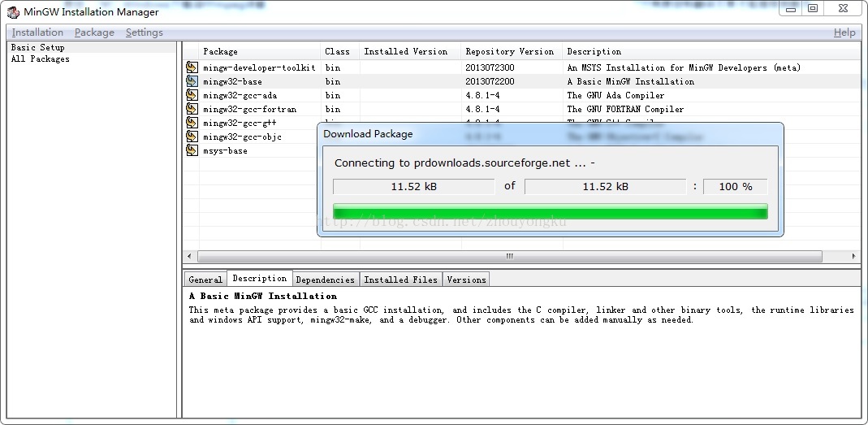Image resolution: width=868 pixels, height=425 pixels.
Task: Mark the mingw32-gcc-fortran package checkbox icon
Action: [x=192, y=109]
